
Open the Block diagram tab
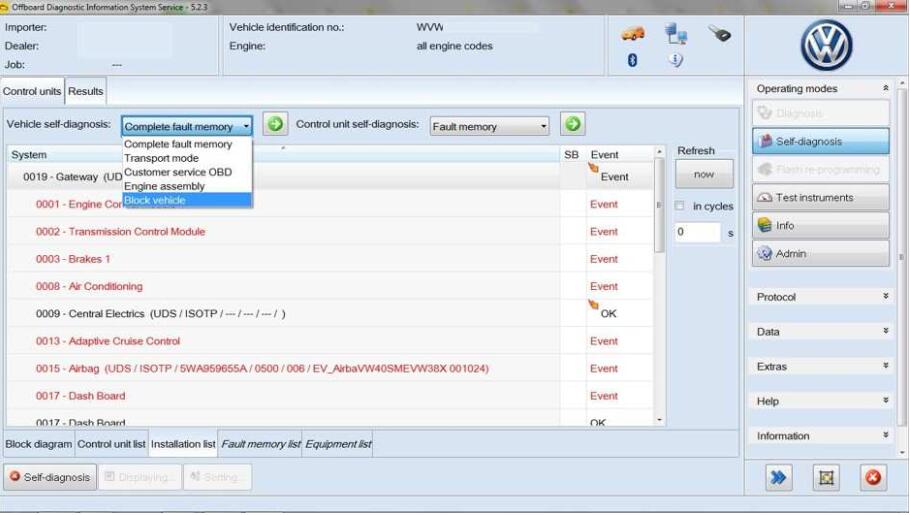pyautogui.click(x=38, y=444)
